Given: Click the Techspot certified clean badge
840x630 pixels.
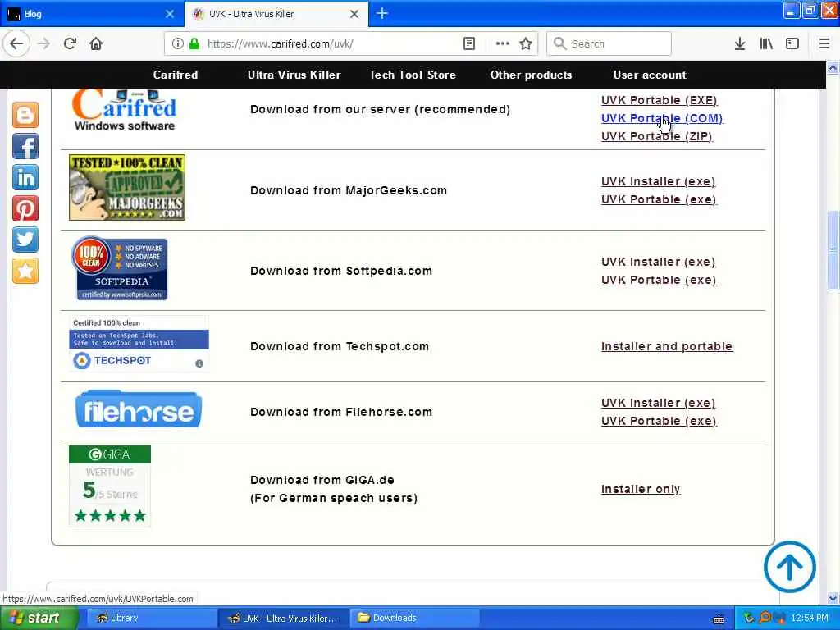Looking at the screenshot, I should pos(139,344).
